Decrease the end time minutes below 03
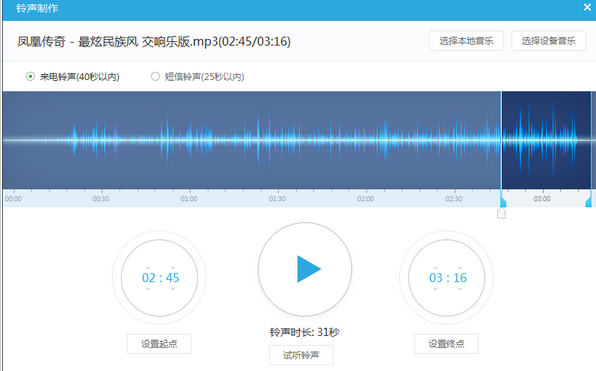596x371 pixels. (x=436, y=289)
